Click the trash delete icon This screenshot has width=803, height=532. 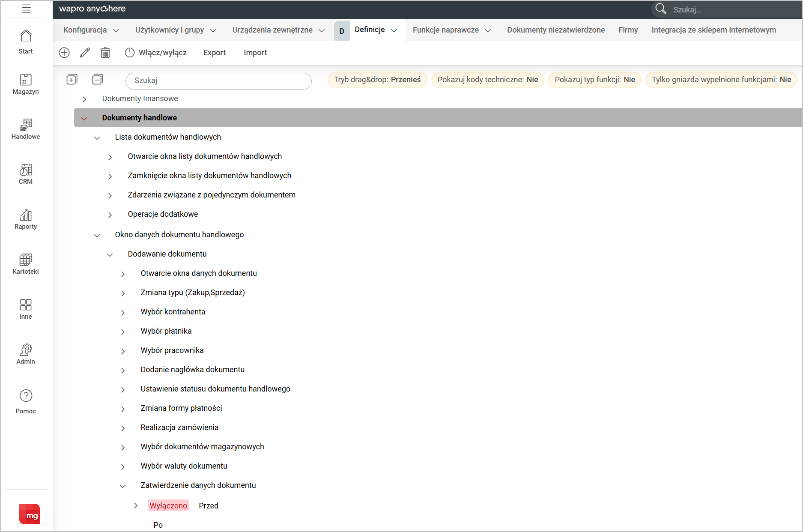coord(105,53)
